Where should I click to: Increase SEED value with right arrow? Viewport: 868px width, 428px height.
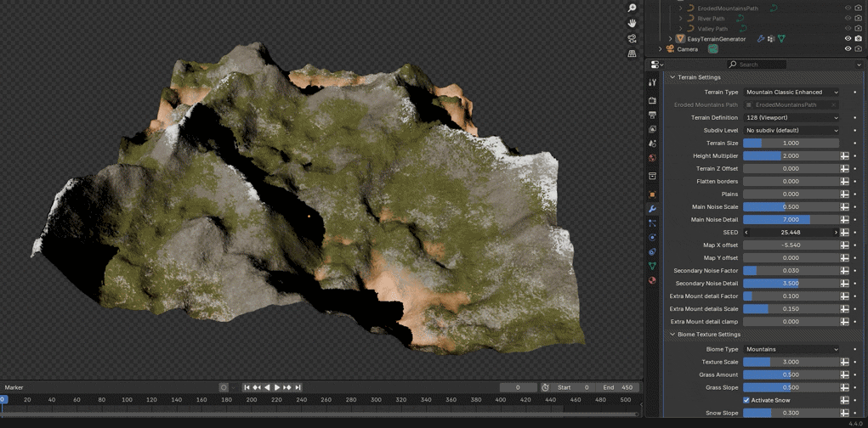836,233
